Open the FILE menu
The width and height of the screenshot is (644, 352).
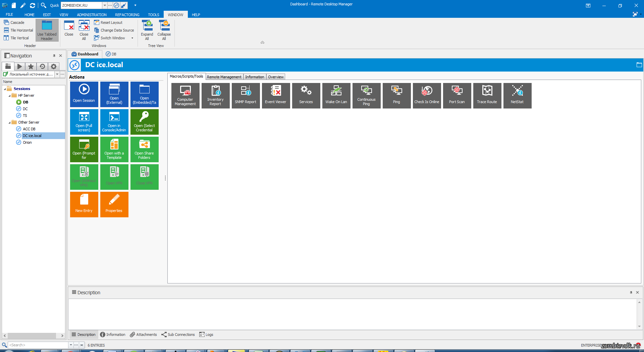pos(9,15)
